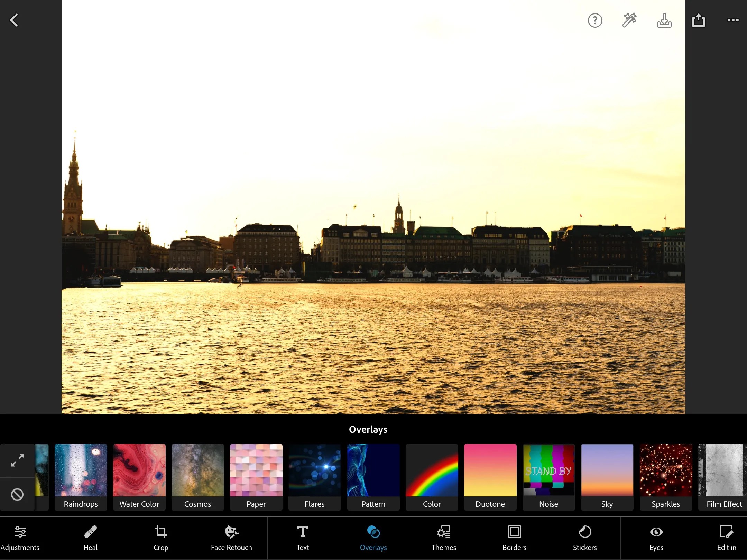Remove overlay with the none button

[17, 494]
